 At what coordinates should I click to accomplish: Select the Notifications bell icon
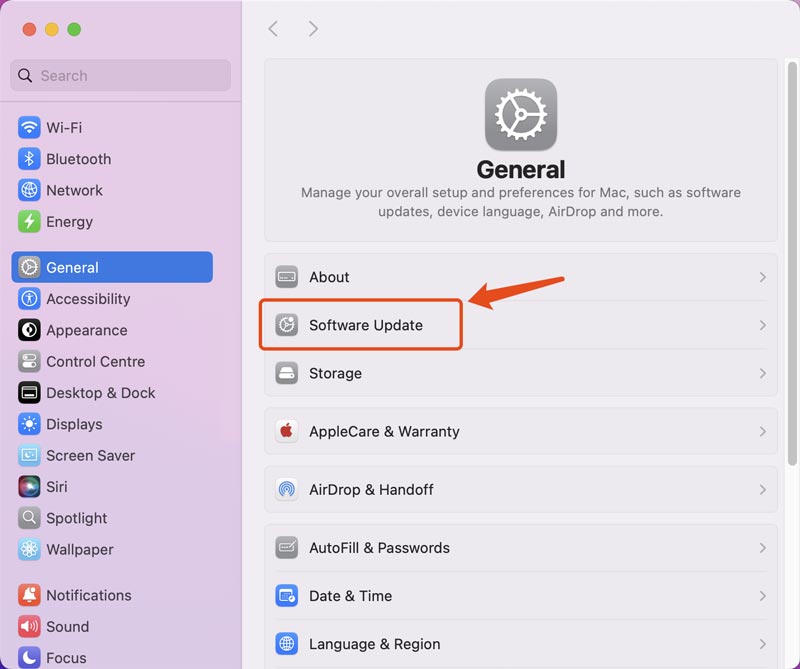[29, 595]
